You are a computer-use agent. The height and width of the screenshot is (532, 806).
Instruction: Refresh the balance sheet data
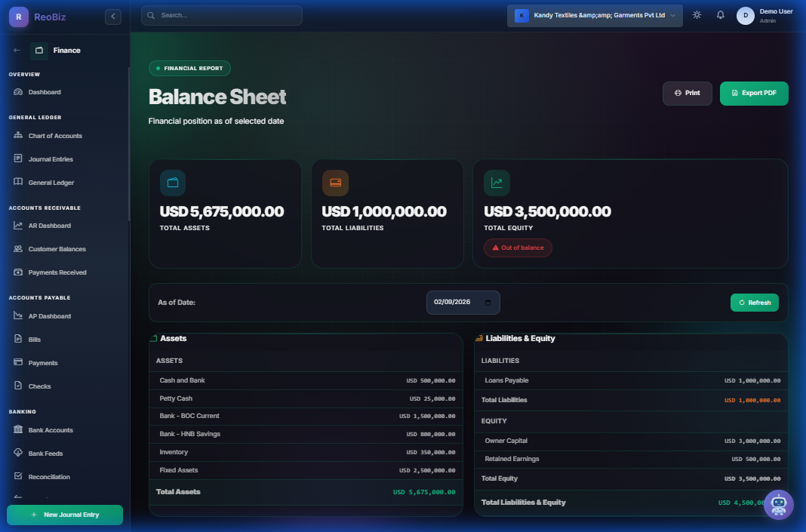click(x=754, y=302)
